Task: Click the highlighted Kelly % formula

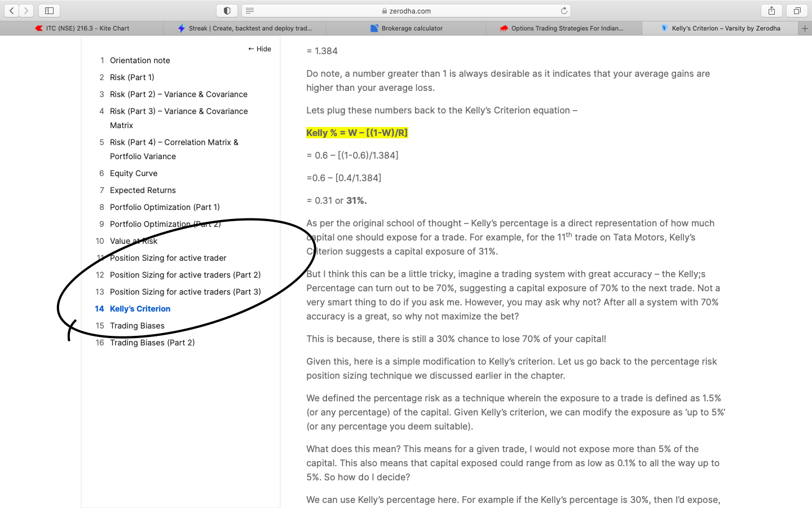Action: point(357,133)
